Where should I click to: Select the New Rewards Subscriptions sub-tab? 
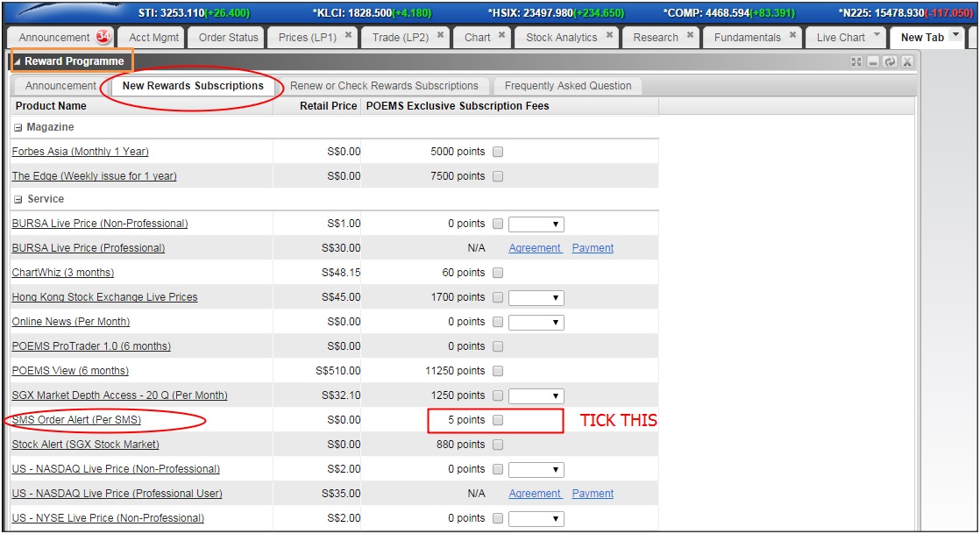193,86
